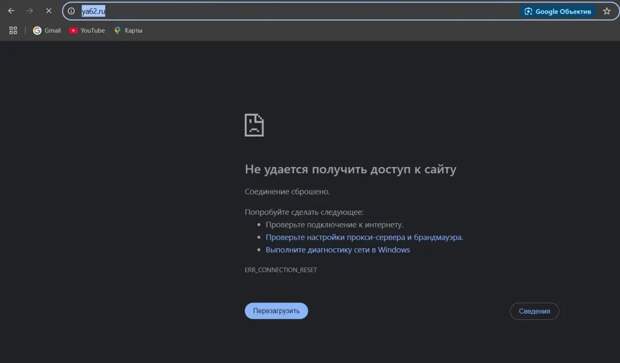
Task: Open the YouTube bookmark
Action: click(87, 30)
